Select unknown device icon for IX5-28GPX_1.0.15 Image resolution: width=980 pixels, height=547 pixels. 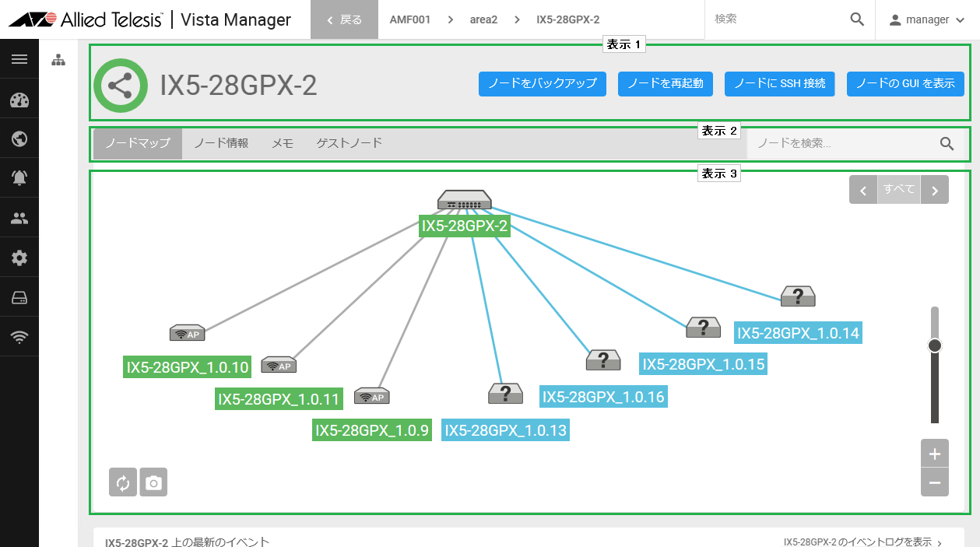703,328
